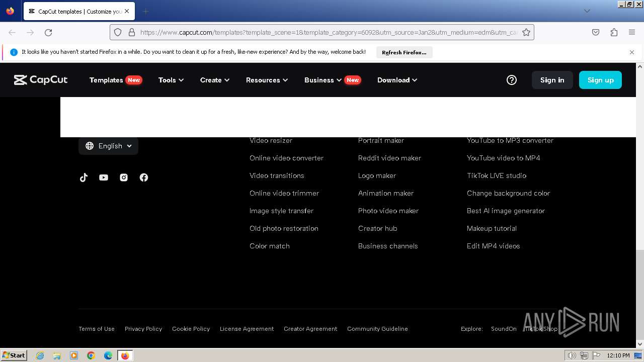The height and width of the screenshot is (362, 644).
Task: Dismiss the Firefox refresh notification bar
Action: point(632,52)
